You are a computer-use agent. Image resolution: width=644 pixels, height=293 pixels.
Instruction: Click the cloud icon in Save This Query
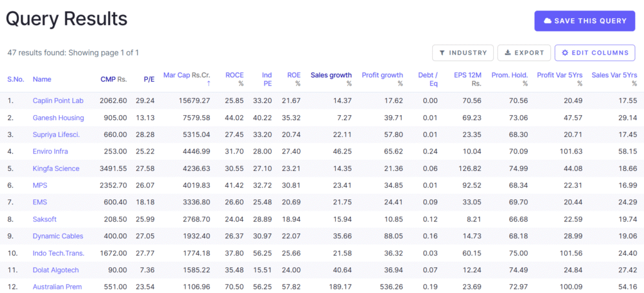tap(547, 21)
